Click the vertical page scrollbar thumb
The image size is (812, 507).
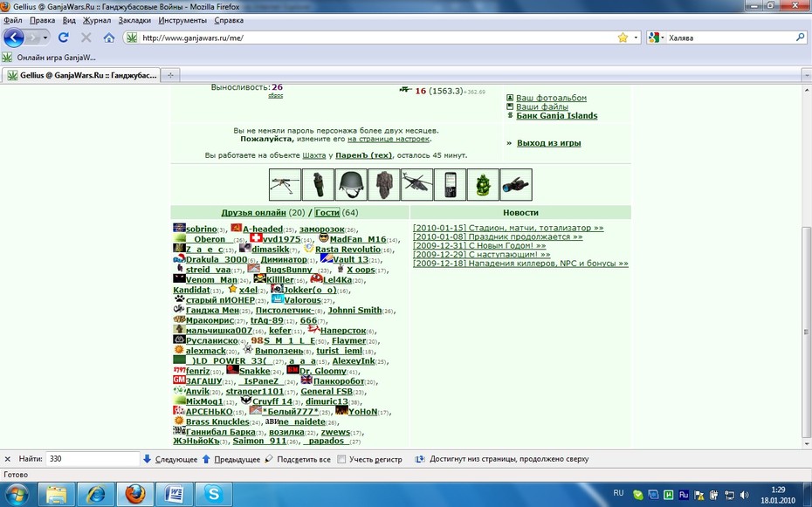click(806, 332)
